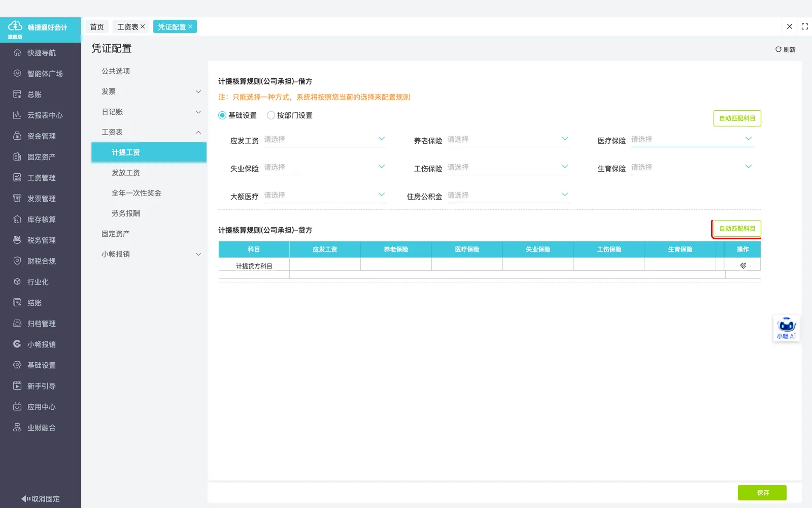Open 归档管理 module
812x508 pixels.
41,324
